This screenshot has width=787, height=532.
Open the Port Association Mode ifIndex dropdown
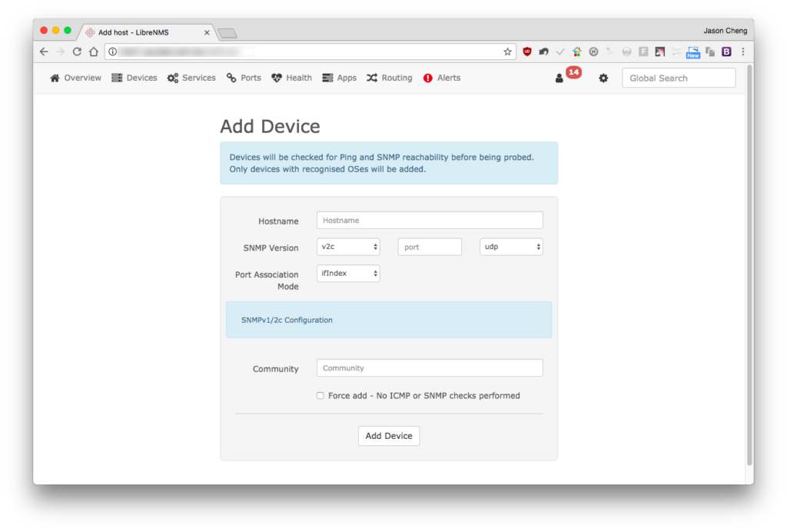pyautogui.click(x=348, y=274)
